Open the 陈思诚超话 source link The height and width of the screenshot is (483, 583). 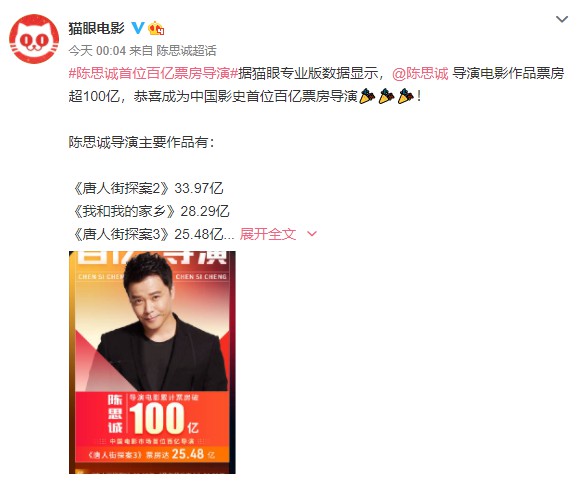click(186, 50)
